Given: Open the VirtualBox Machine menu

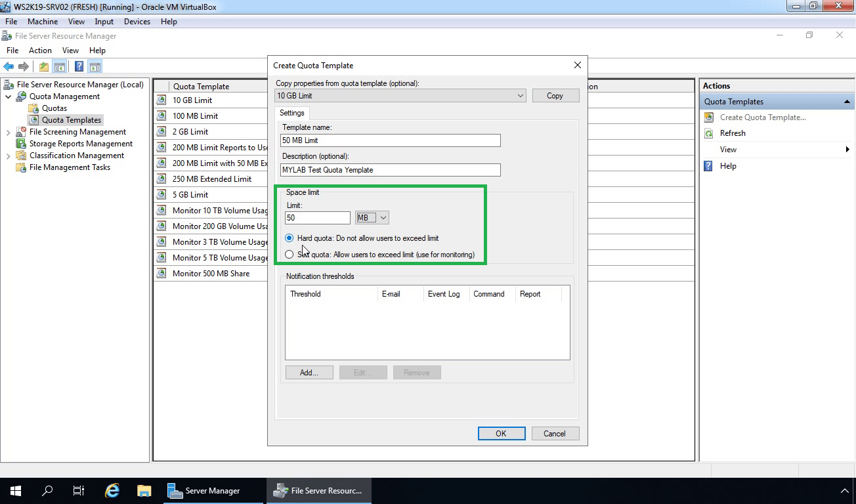Looking at the screenshot, I should click(43, 22).
